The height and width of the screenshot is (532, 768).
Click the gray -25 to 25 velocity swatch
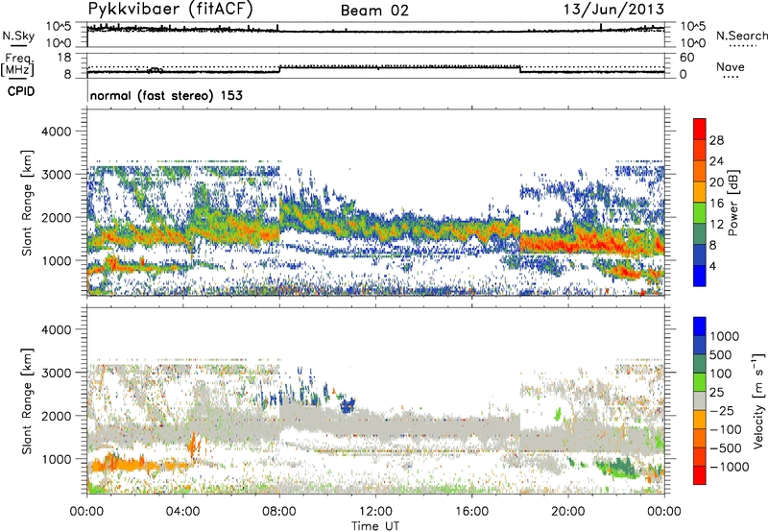(700, 400)
